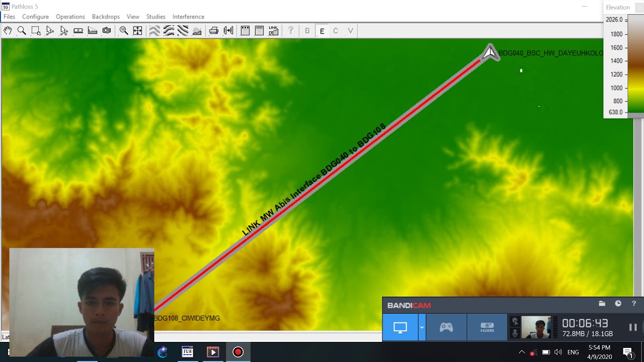Click the print toolbar icon
This screenshot has height=362, width=644.
214,31
